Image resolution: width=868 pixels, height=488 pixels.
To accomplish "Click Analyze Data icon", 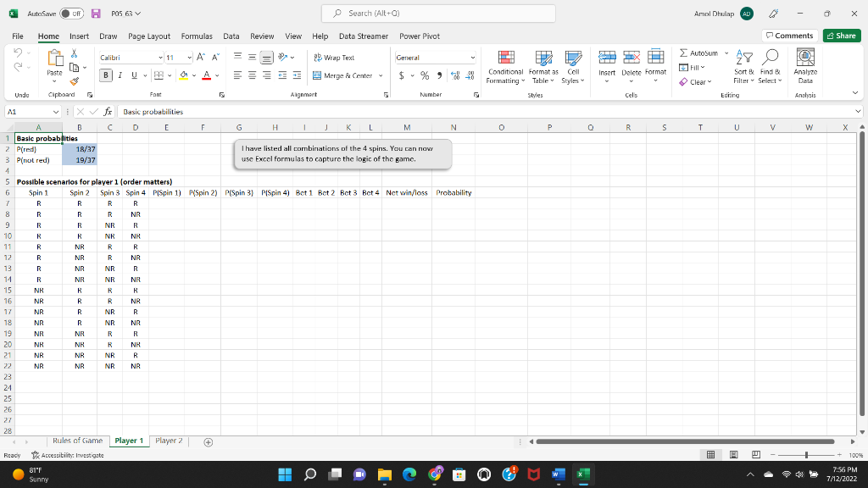I will click(x=805, y=58).
